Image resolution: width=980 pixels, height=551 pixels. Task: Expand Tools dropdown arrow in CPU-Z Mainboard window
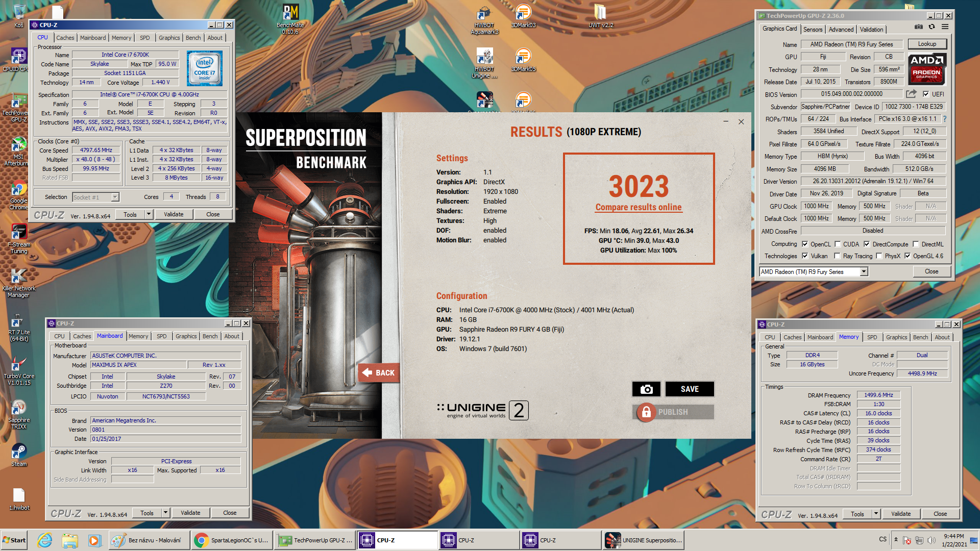pos(165,513)
